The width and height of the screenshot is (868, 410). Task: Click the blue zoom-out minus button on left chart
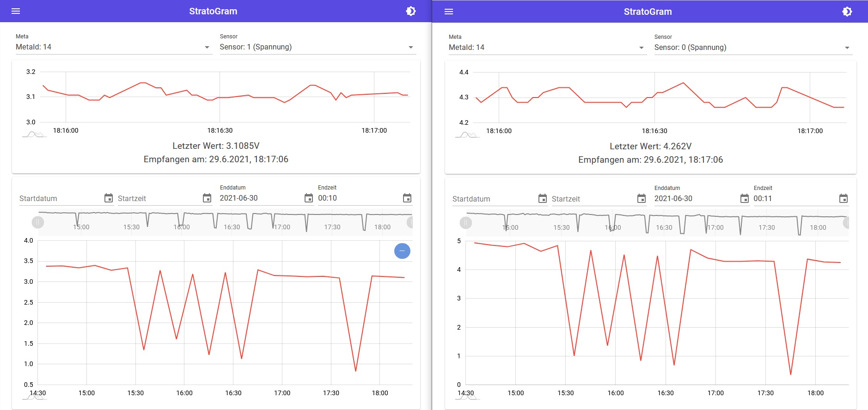(x=402, y=251)
